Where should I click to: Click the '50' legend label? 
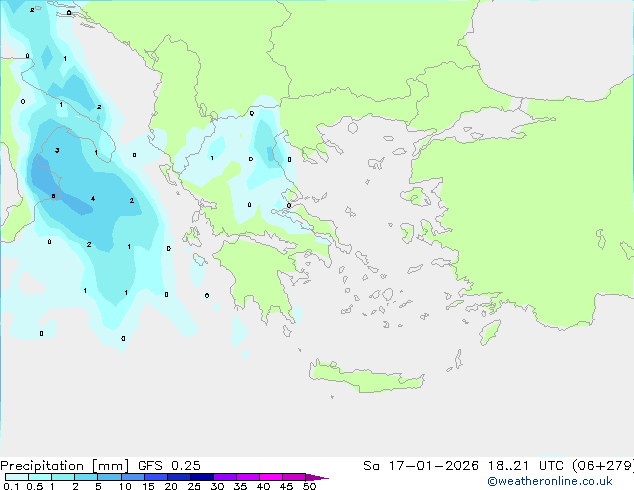point(310,486)
